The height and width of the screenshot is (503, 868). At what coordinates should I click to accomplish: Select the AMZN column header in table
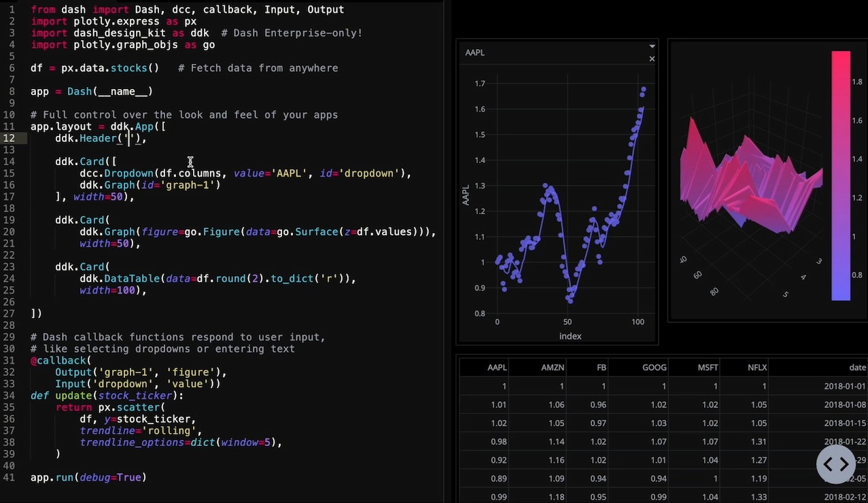click(x=552, y=368)
